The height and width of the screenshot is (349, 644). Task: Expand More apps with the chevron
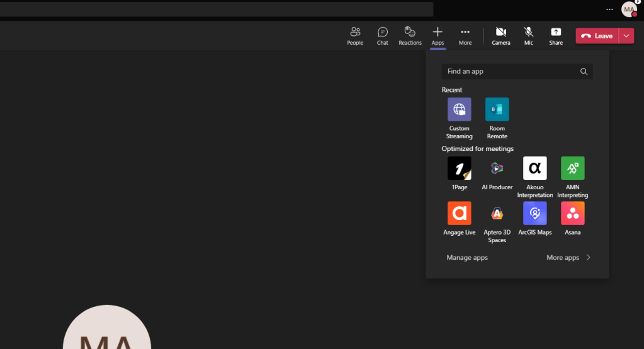[588, 257]
